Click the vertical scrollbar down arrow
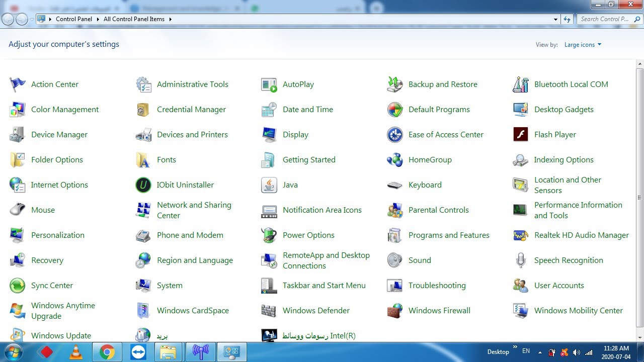This screenshot has width=644, height=362. tap(640, 337)
